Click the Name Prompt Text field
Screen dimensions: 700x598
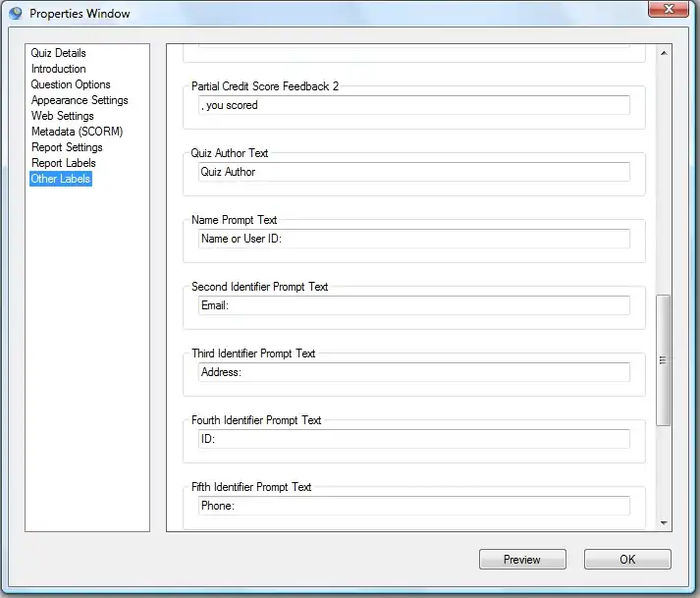pos(412,239)
